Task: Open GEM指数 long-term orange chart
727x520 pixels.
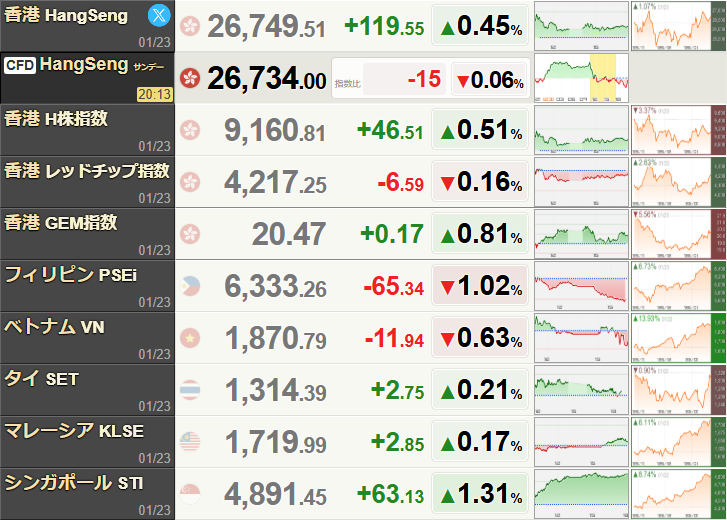Action: [x=679, y=234]
